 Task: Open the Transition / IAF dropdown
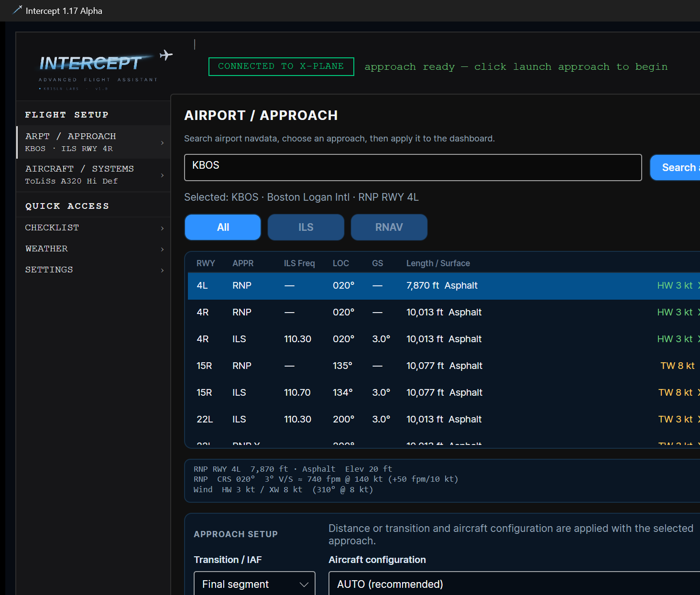[x=254, y=584]
